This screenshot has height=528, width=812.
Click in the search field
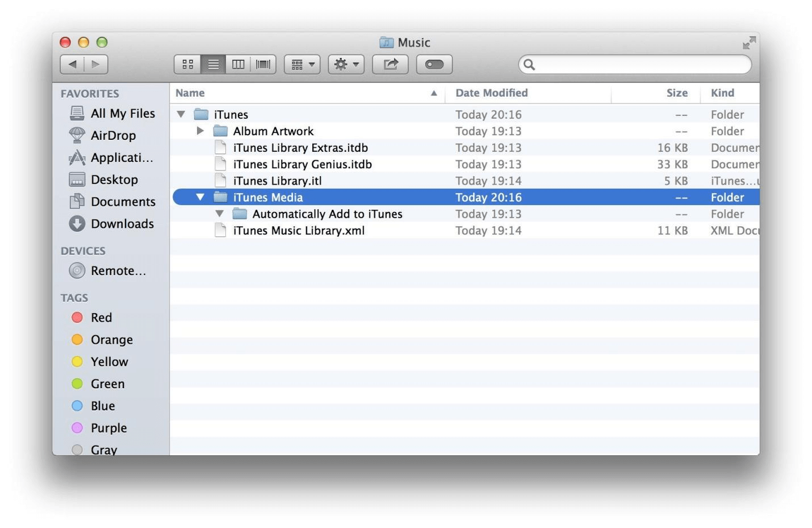coord(635,64)
